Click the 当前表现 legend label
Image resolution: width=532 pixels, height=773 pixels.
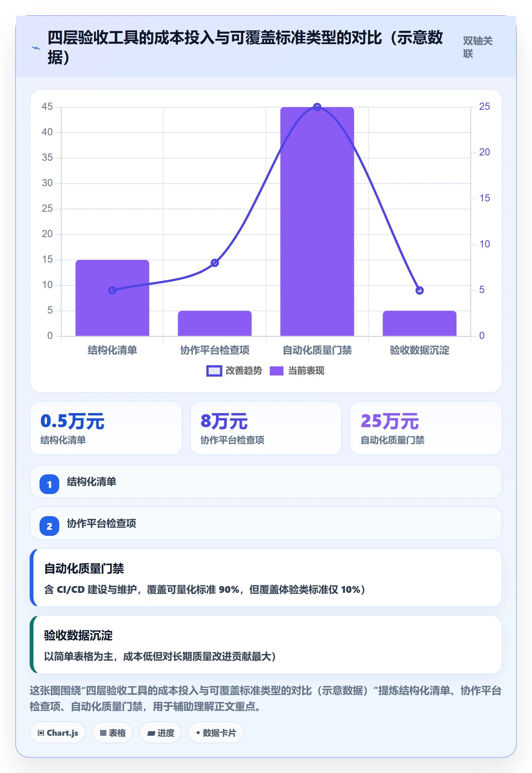click(x=306, y=371)
